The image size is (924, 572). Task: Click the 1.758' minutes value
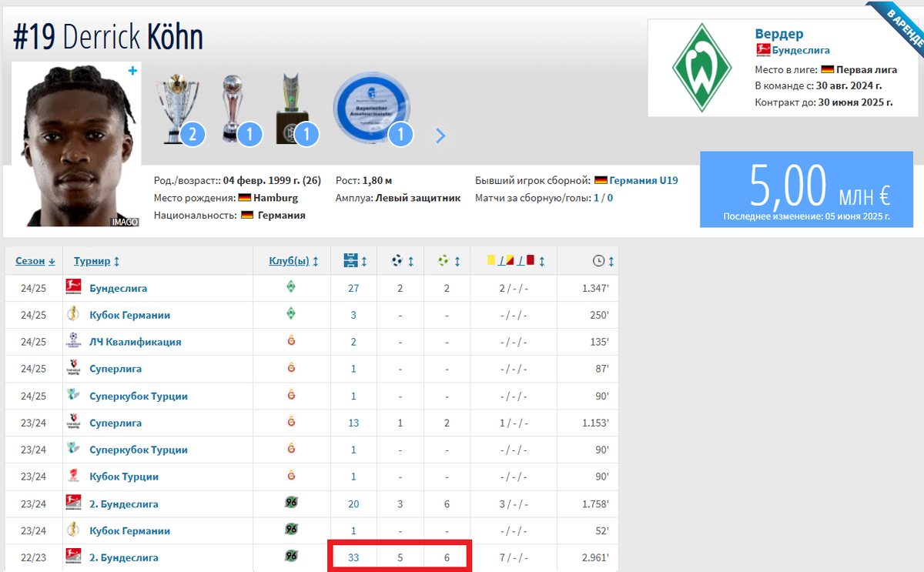point(594,504)
